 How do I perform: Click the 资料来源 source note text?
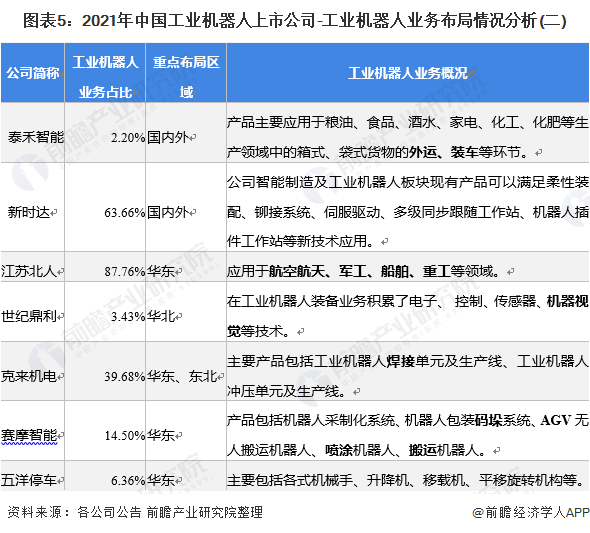[x=135, y=512]
